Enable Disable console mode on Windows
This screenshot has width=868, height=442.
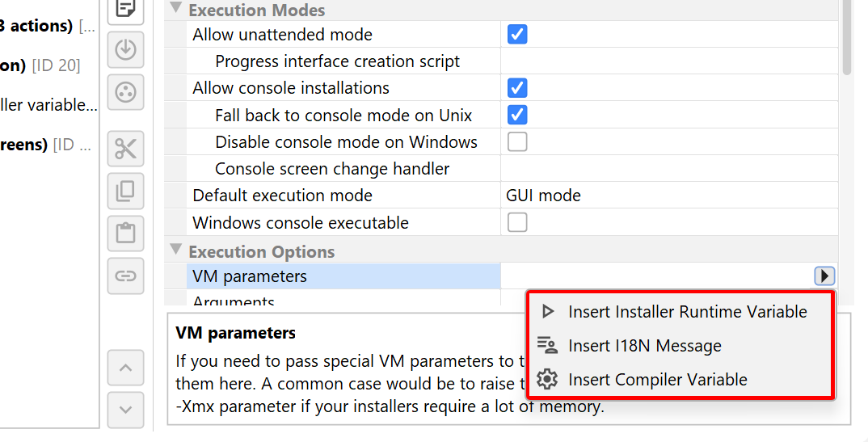coord(517,142)
